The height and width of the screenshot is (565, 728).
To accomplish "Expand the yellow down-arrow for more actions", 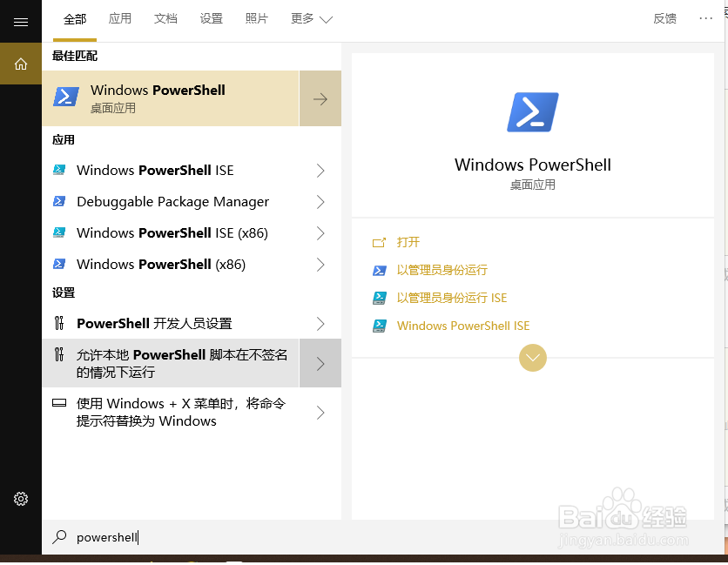I will [532, 358].
